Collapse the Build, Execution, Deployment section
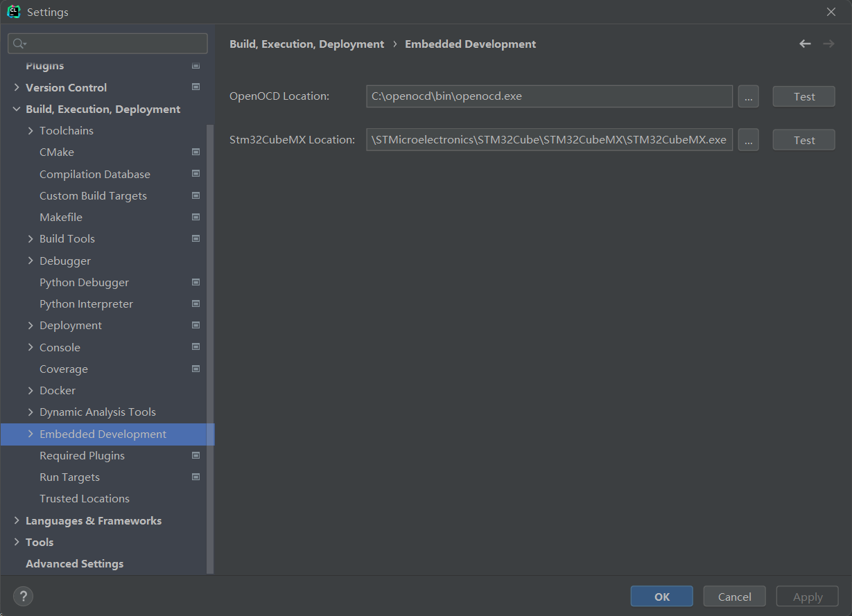852x616 pixels. pos(17,109)
